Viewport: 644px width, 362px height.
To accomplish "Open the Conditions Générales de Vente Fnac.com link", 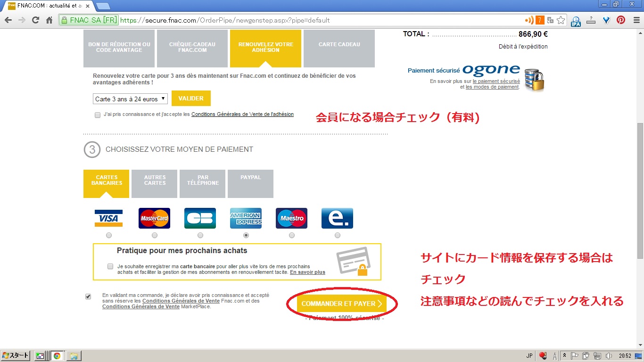I will [x=181, y=301].
